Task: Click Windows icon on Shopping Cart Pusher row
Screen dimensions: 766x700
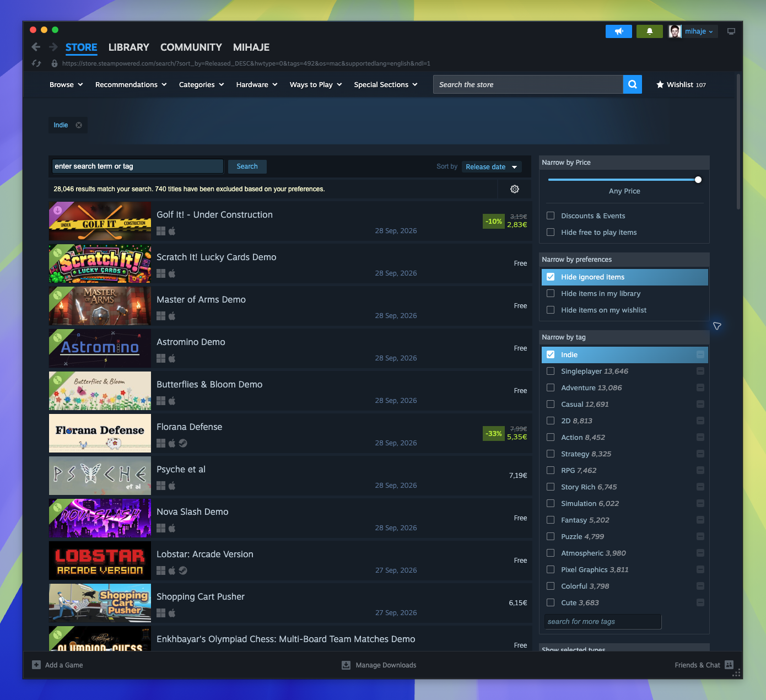Action: point(161,613)
